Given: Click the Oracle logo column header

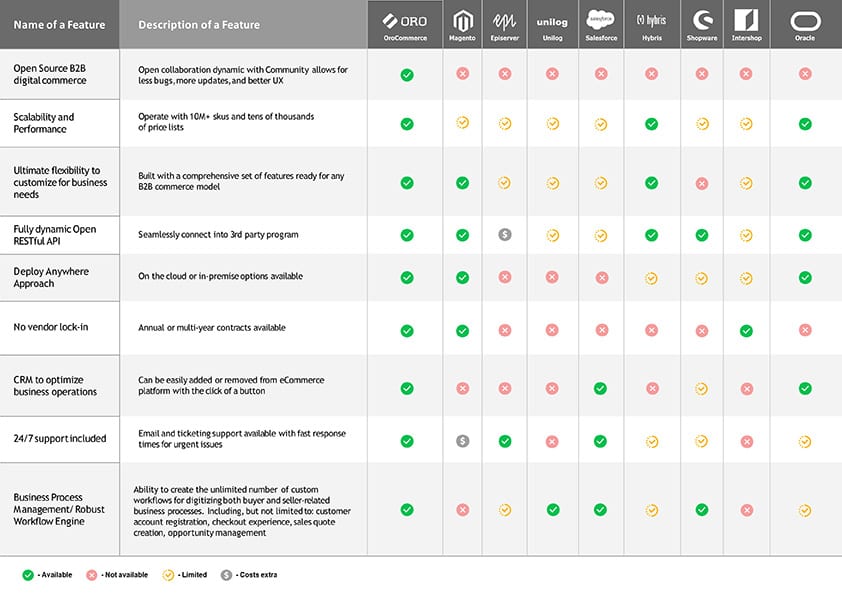Looking at the screenshot, I should coord(805,21).
